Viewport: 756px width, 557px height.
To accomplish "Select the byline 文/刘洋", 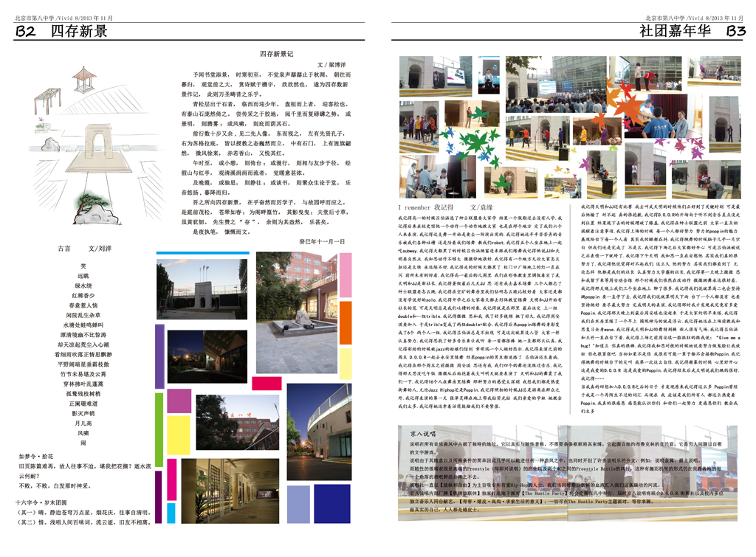I will coord(100,249).
